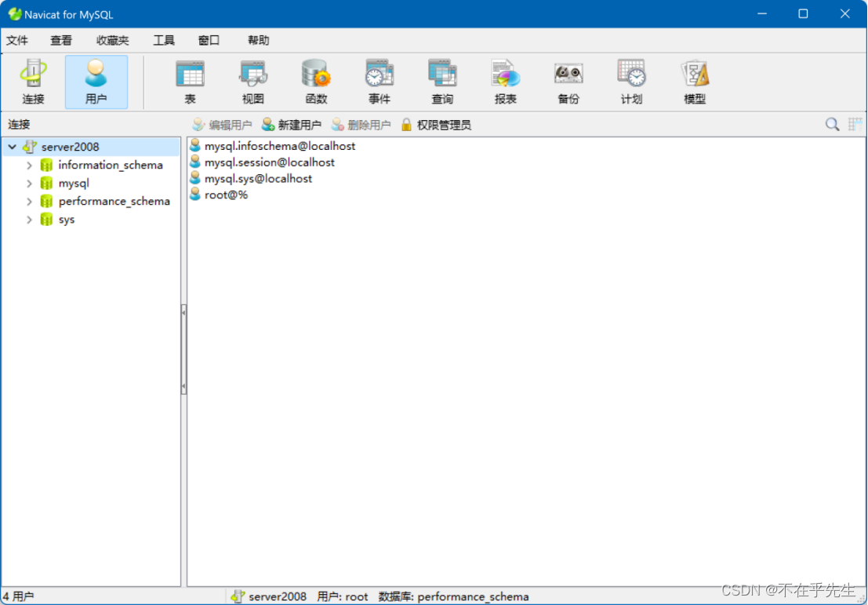This screenshot has width=868, height=605.
Task: Click 新建用户 to create a user
Action: coord(292,124)
